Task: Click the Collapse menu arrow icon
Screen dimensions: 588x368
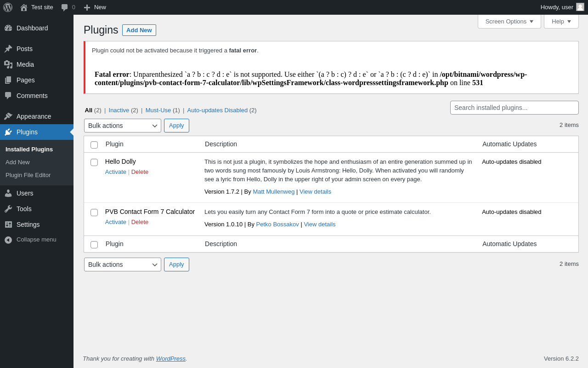Action: click(x=8, y=240)
